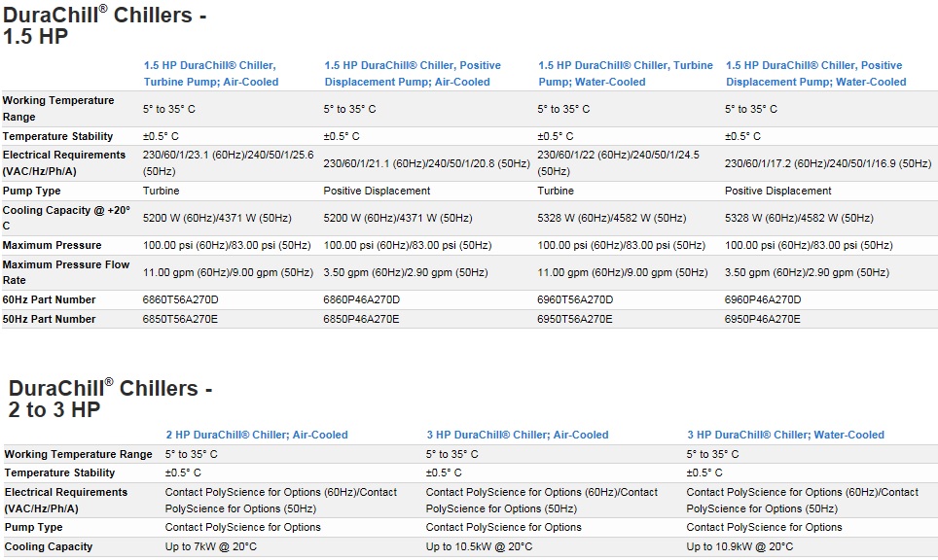Click 'Up to 10.9kW @ 20°C' cooling capacity
The height and width of the screenshot is (560, 938).
coord(740,546)
